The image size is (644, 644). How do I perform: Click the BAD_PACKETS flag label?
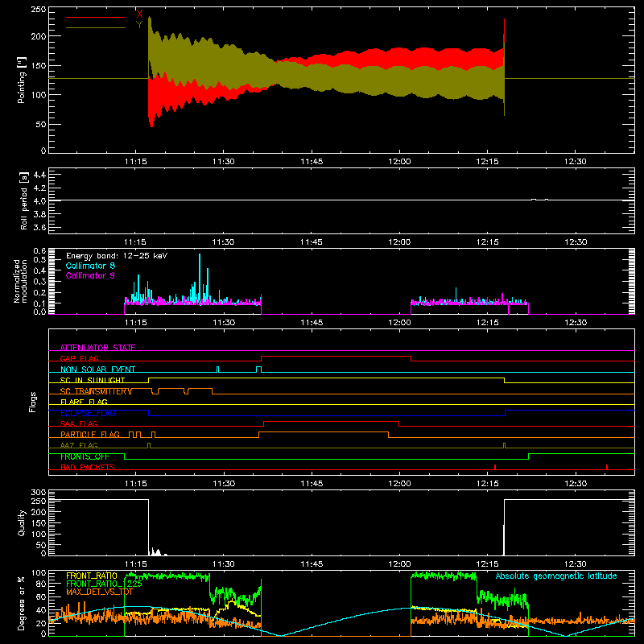pos(88,467)
